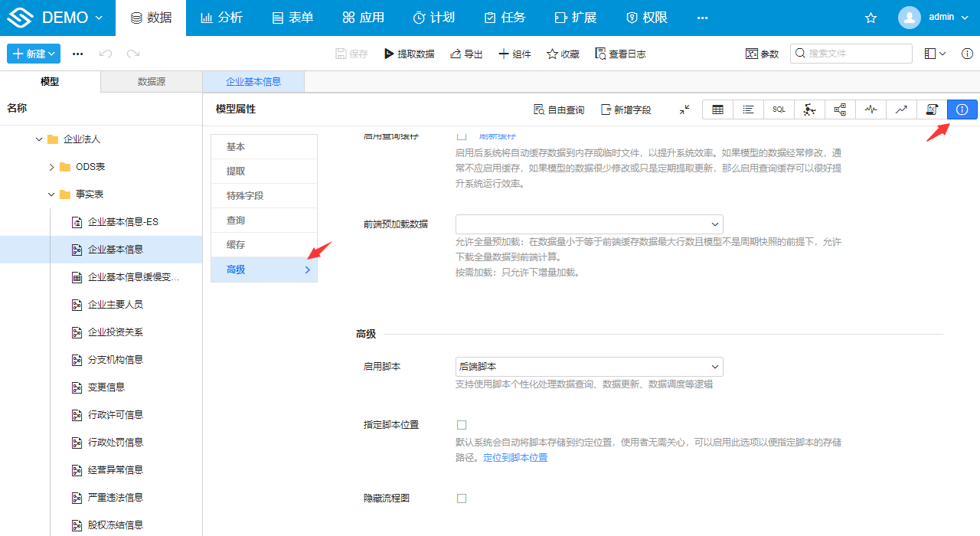
Task: Open the 启用脚本 dropdown showing 后端脚本
Action: click(x=590, y=366)
